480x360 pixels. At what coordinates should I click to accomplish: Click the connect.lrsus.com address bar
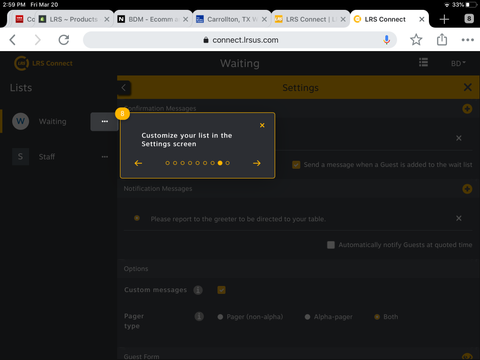click(x=240, y=40)
